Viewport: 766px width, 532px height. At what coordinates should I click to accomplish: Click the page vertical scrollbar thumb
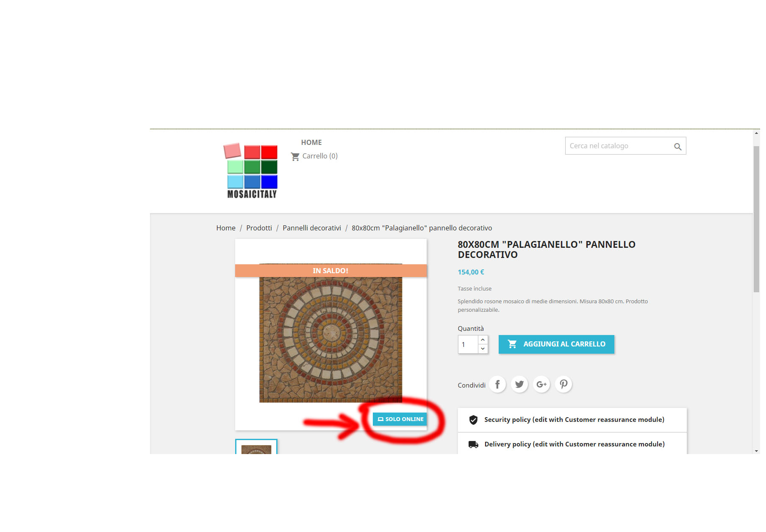(x=756, y=219)
